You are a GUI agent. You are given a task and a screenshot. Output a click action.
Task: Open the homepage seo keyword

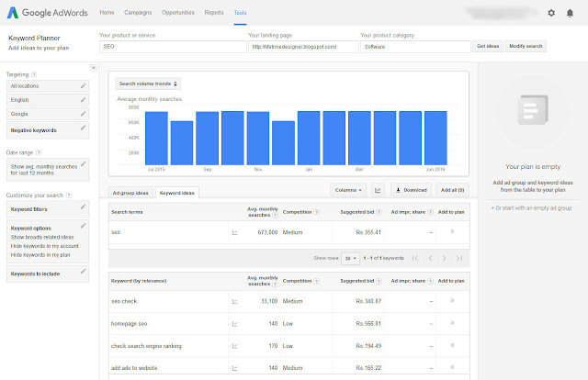click(129, 324)
